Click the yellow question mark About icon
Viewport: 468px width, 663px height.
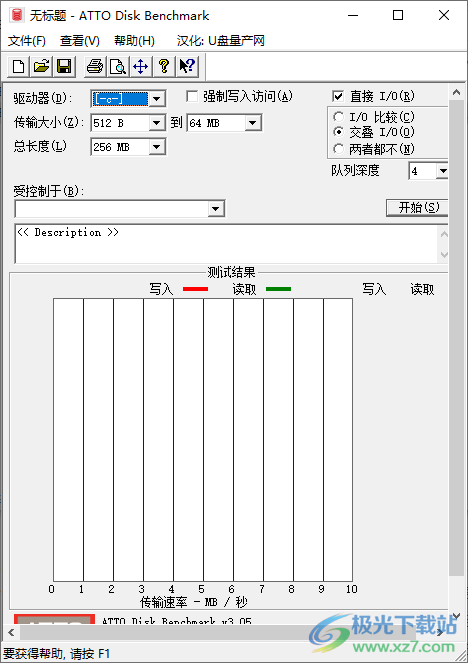(164, 66)
